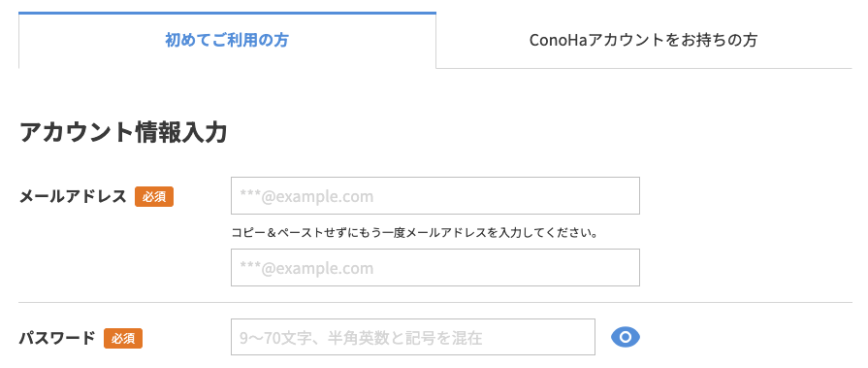Click the orange 必須 badge beside パスワード
The height and width of the screenshot is (368, 868).
click(x=123, y=338)
